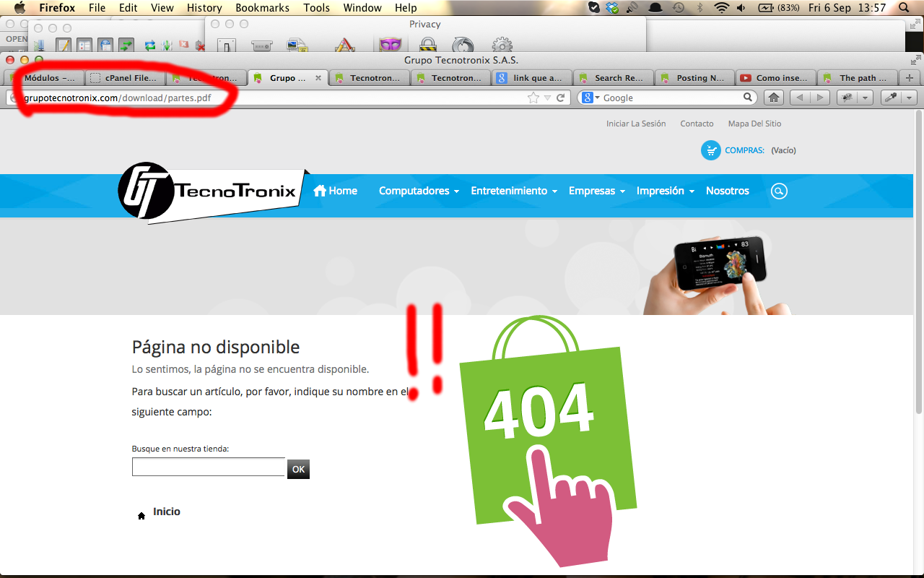Click the small house icon beside Inicio
The image size is (924, 578).
tap(141, 516)
